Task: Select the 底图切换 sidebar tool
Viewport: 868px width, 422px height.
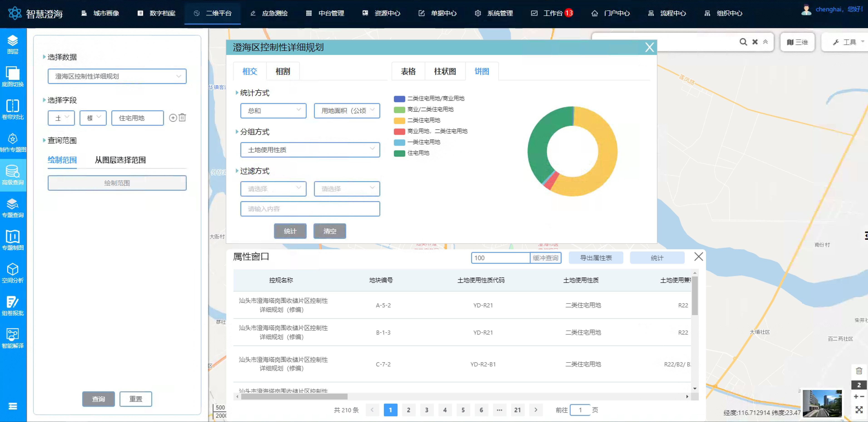Action: click(13, 77)
